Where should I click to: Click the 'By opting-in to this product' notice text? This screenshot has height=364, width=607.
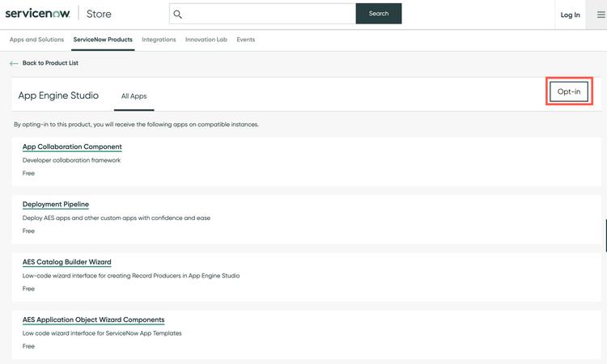[x=136, y=125]
